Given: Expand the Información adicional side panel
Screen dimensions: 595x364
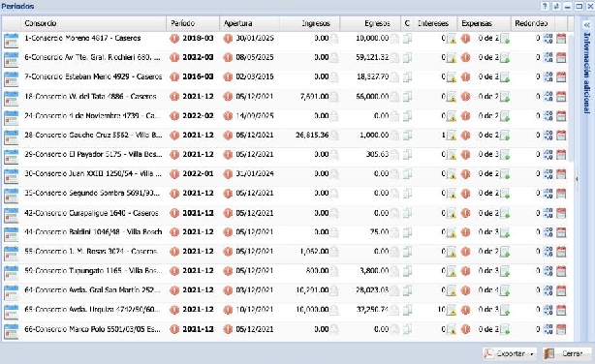Looking at the screenshot, I should pos(587,25).
